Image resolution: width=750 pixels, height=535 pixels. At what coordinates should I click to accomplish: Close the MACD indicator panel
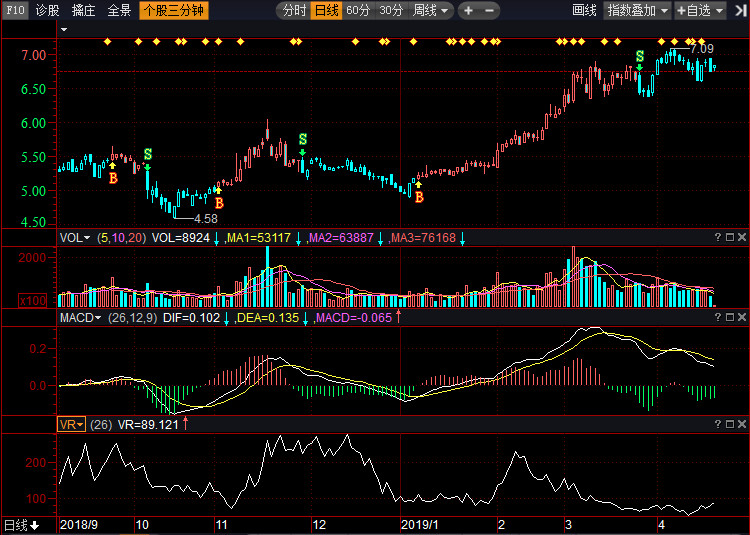[741, 318]
